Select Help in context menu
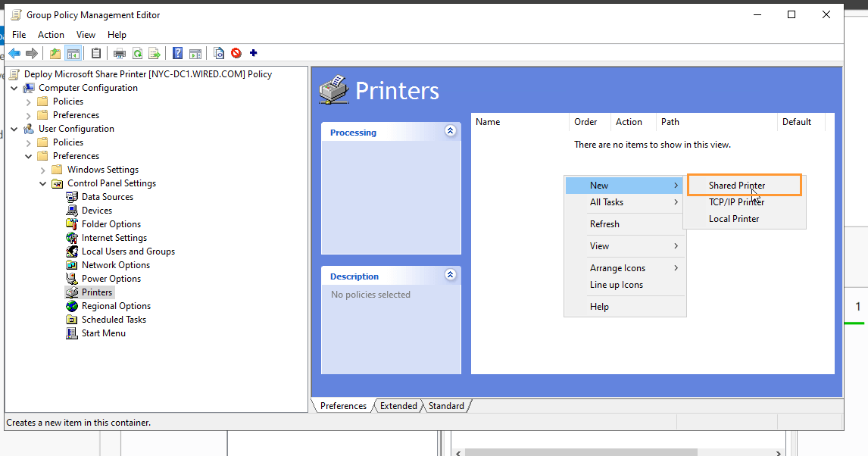 click(x=624, y=307)
